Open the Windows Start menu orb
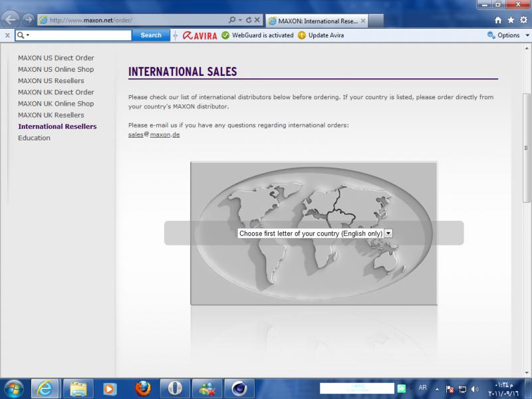532x399 pixels. [x=13, y=388]
